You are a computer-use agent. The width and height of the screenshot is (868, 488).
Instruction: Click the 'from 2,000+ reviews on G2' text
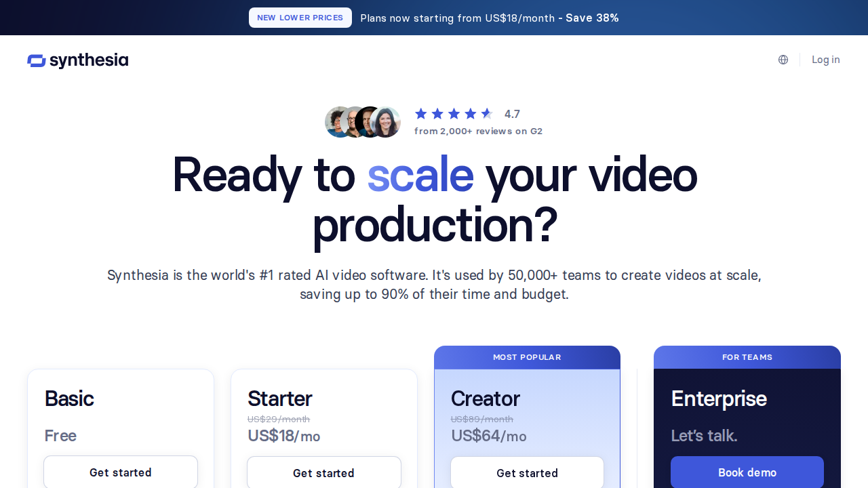pyautogui.click(x=478, y=131)
